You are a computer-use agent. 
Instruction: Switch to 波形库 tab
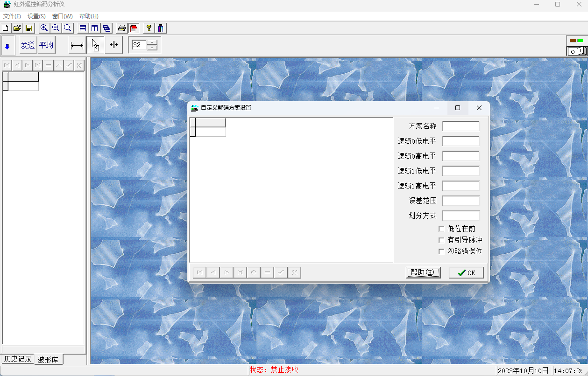point(49,360)
